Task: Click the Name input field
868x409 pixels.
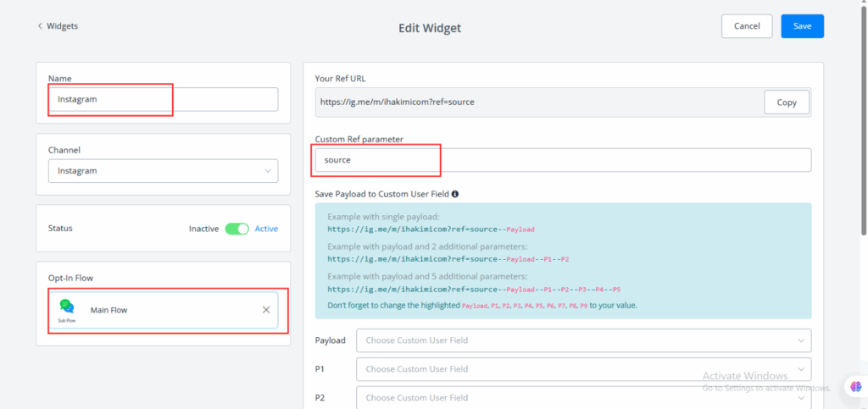Action: coord(163,99)
